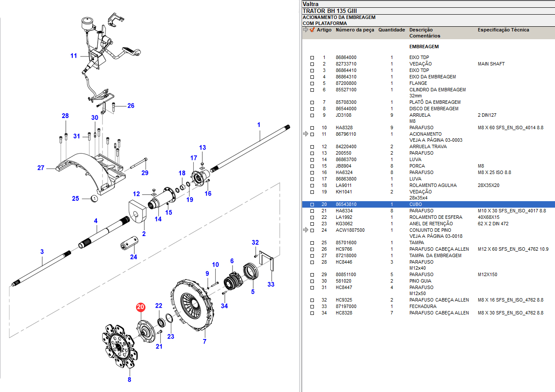Check the box for item 1 EIXO TDP

click(313, 58)
